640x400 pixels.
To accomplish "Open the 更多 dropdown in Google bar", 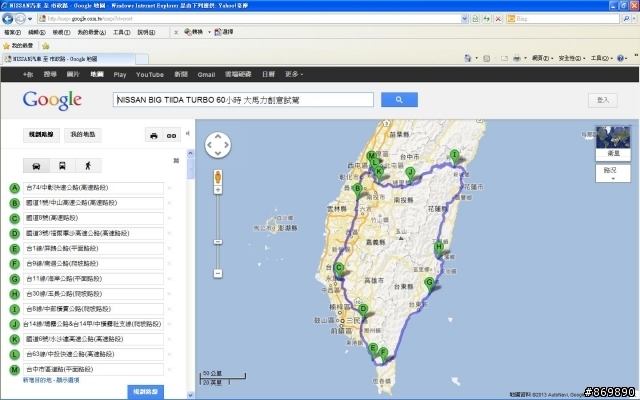I will click(294, 74).
